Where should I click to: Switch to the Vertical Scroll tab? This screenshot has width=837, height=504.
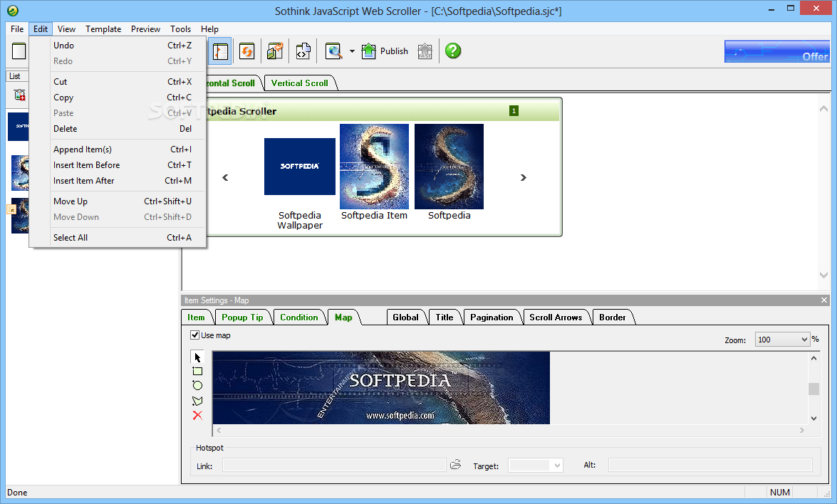299,83
